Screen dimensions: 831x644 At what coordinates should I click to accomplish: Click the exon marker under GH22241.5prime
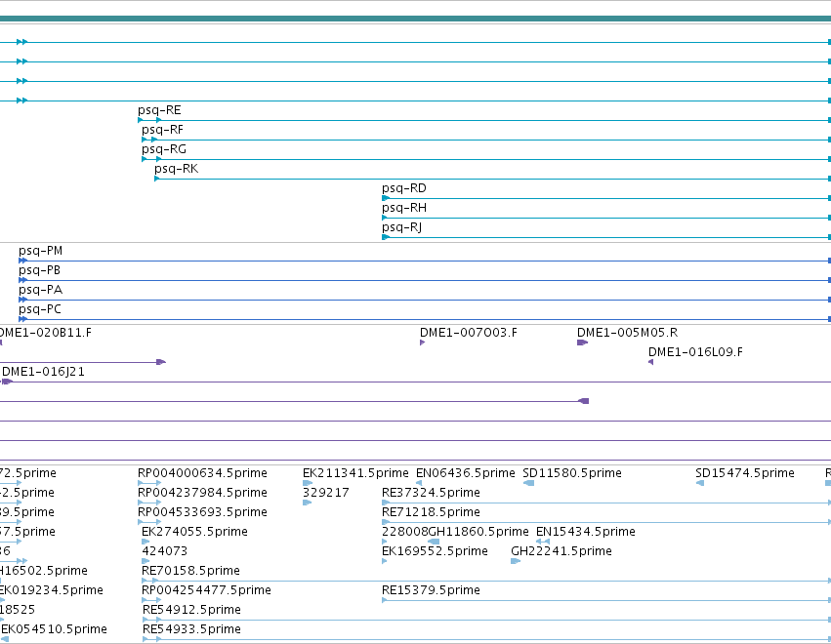point(516,561)
